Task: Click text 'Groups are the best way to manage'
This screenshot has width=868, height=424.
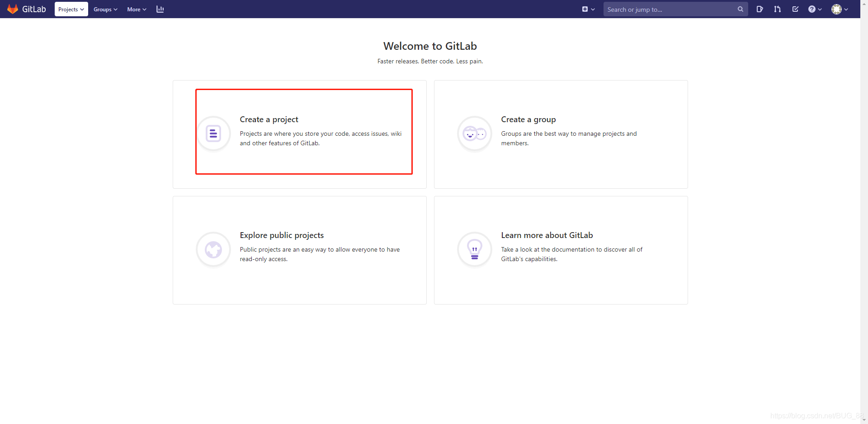Action: pos(551,133)
